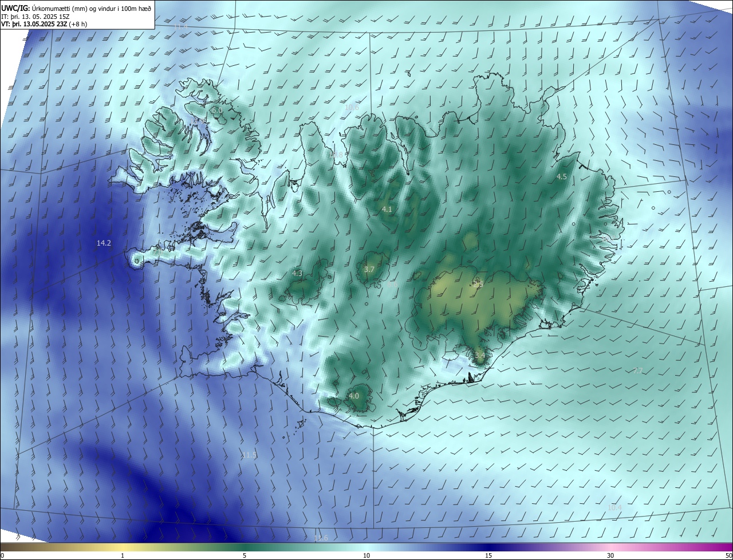
Task: Select the 'VT: þri. 13.05.2025 23Z (+8 h)' line
Action: 44,24
